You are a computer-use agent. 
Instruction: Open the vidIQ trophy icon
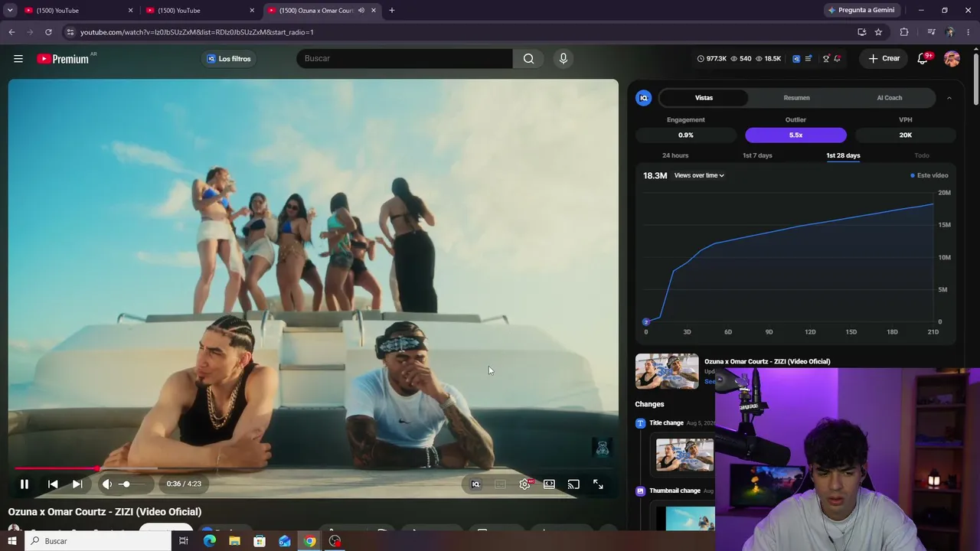click(x=826, y=59)
